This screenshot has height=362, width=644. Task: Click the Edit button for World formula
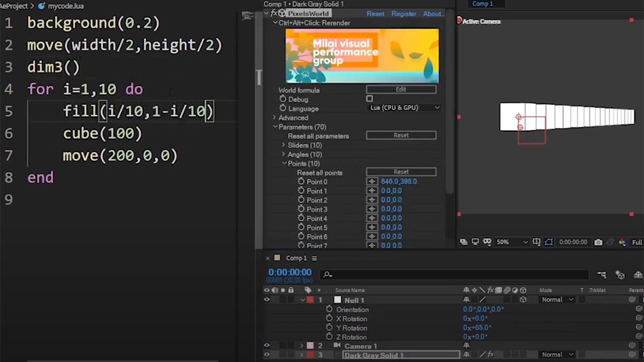[x=401, y=89]
